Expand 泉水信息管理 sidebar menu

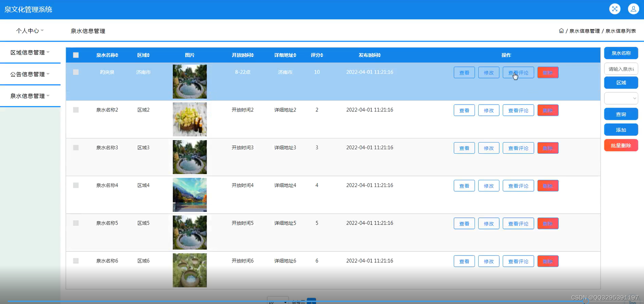tap(30, 96)
